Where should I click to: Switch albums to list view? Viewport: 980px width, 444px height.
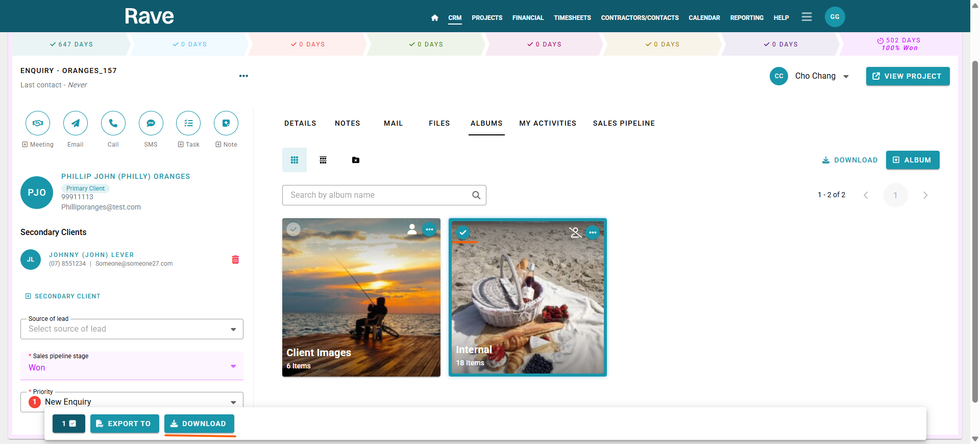(x=323, y=160)
